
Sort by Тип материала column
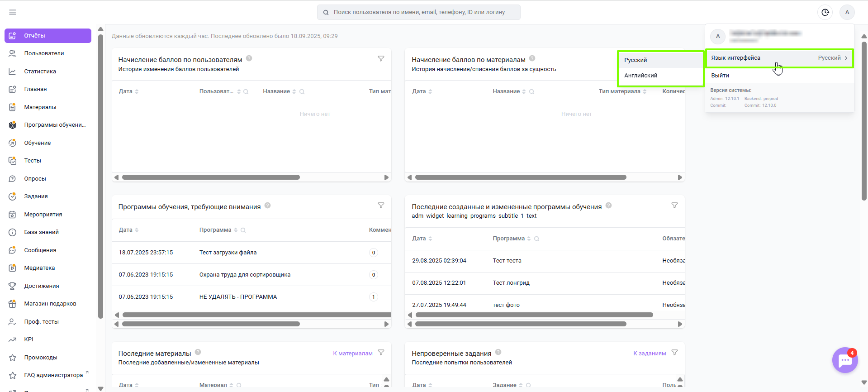tap(645, 91)
